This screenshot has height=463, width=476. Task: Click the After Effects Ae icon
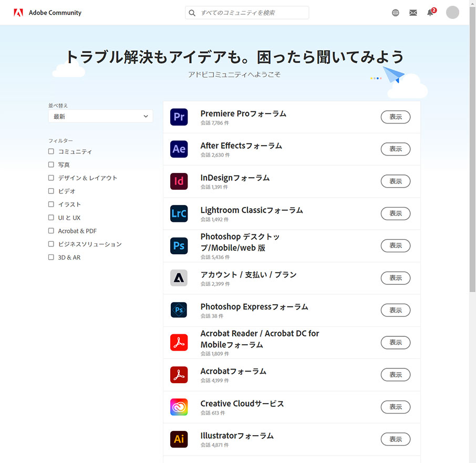[x=179, y=149]
